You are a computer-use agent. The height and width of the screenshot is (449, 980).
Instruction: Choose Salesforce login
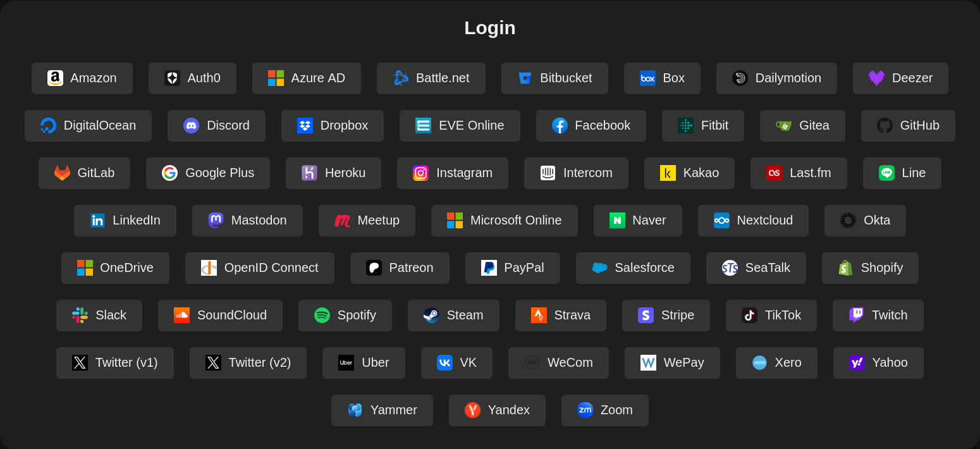coord(633,268)
